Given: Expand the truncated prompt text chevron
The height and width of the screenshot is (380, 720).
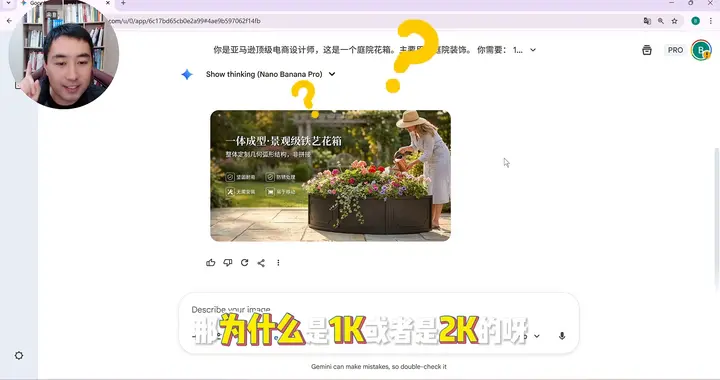Looking at the screenshot, I should [533, 50].
